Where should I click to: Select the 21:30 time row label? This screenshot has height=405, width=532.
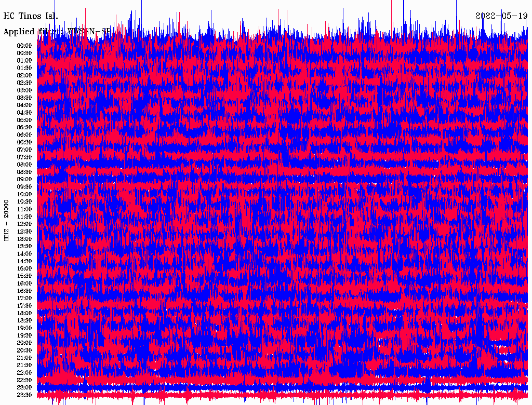(24, 366)
